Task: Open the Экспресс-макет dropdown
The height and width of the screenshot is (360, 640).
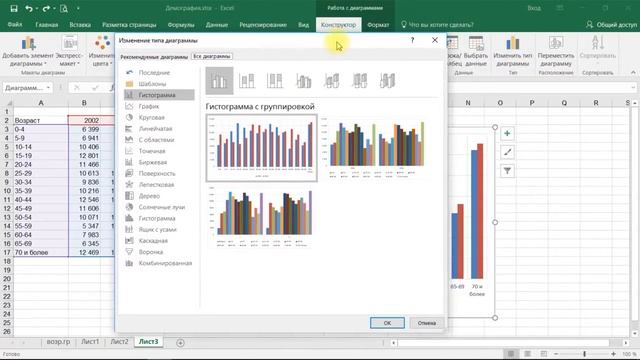Action: (69, 51)
